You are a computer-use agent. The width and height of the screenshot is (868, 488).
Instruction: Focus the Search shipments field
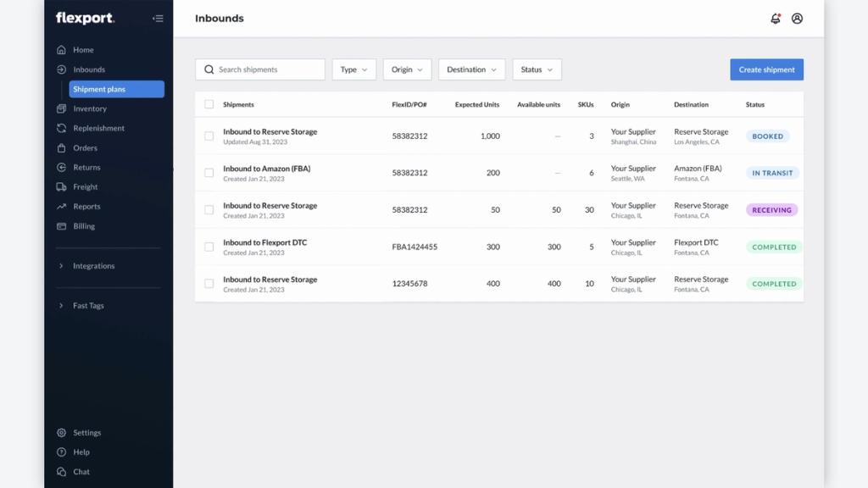tap(260, 69)
